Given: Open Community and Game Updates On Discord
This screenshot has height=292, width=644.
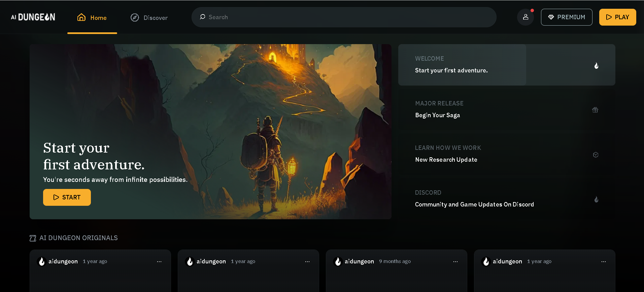Looking at the screenshot, I should (507, 199).
